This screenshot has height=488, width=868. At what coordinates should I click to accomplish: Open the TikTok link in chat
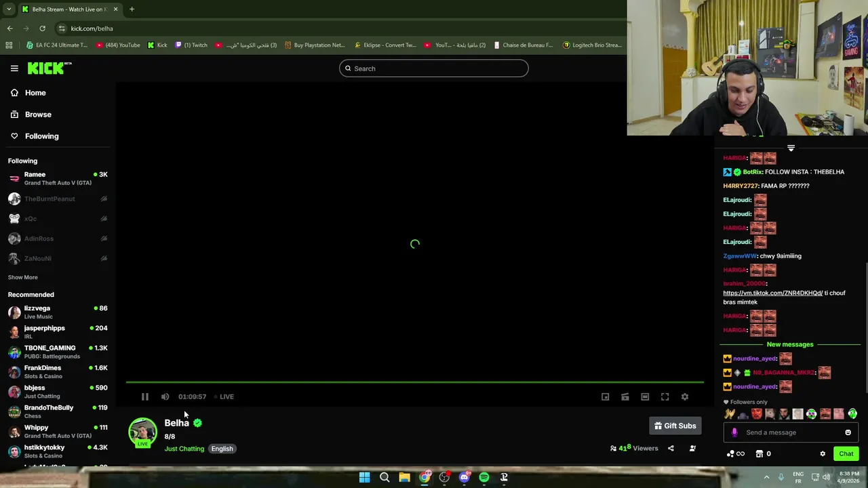click(x=772, y=293)
